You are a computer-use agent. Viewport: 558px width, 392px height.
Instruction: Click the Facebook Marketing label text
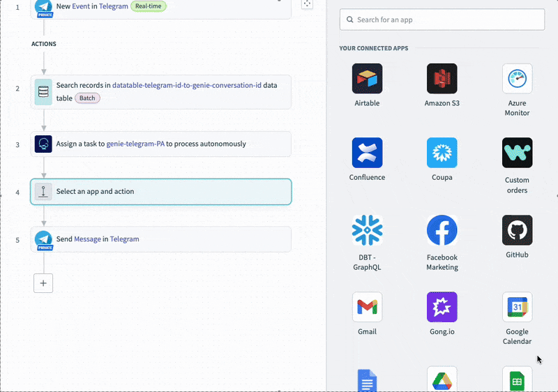pyautogui.click(x=442, y=262)
